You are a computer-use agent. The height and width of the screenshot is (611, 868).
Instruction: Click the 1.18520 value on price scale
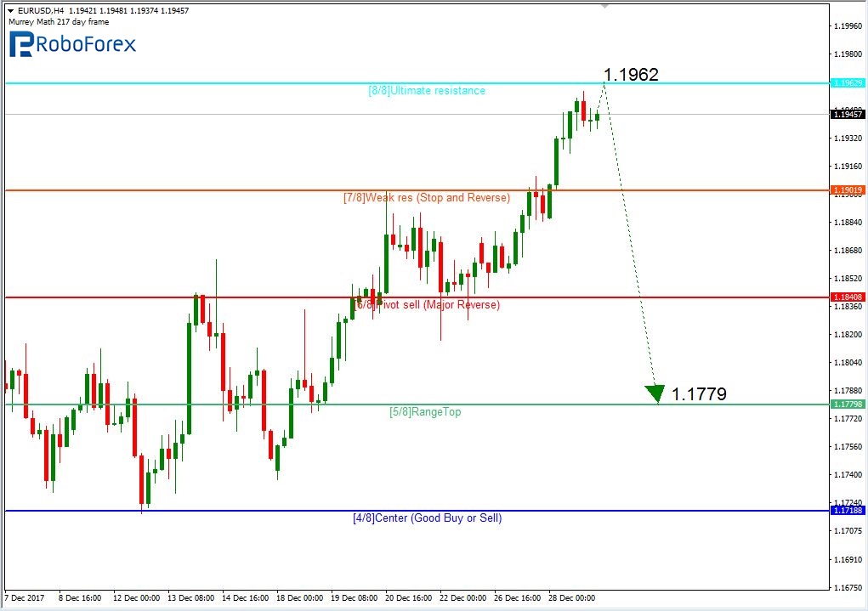(x=848, y=279)
